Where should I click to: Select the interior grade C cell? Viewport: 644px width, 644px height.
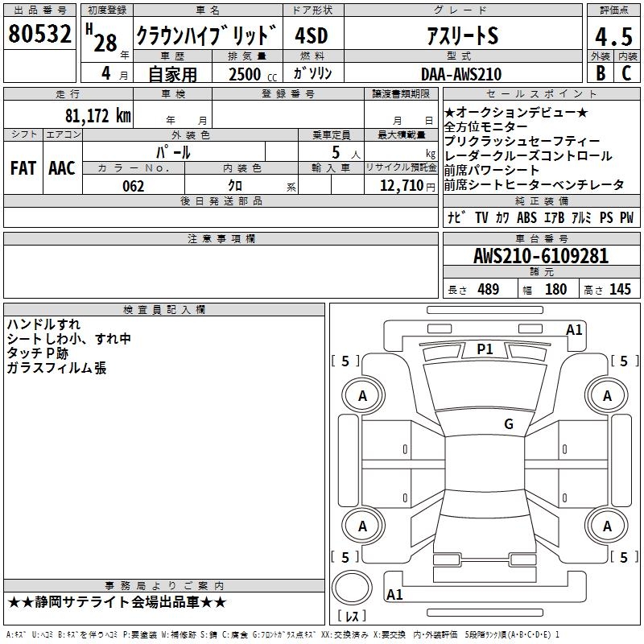[626, 73]
